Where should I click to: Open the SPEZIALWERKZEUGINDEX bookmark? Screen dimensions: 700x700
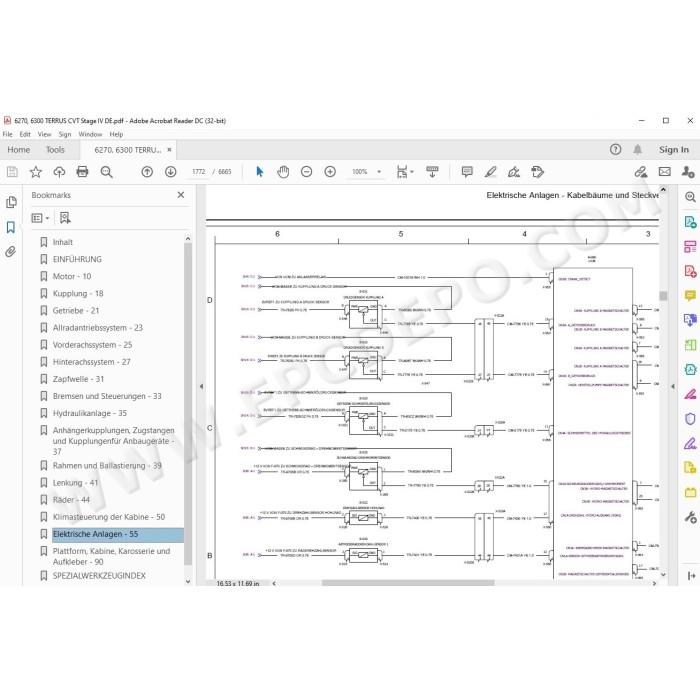[99, 575]
